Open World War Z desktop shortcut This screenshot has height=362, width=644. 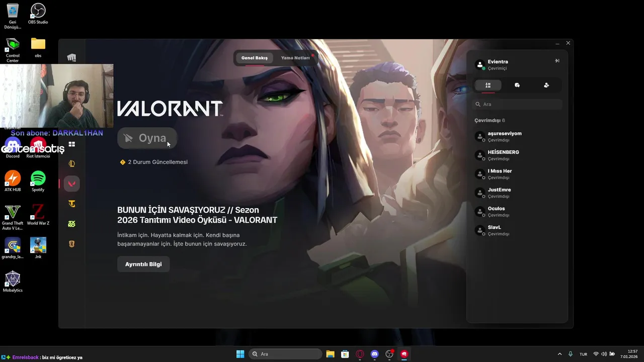38,215
